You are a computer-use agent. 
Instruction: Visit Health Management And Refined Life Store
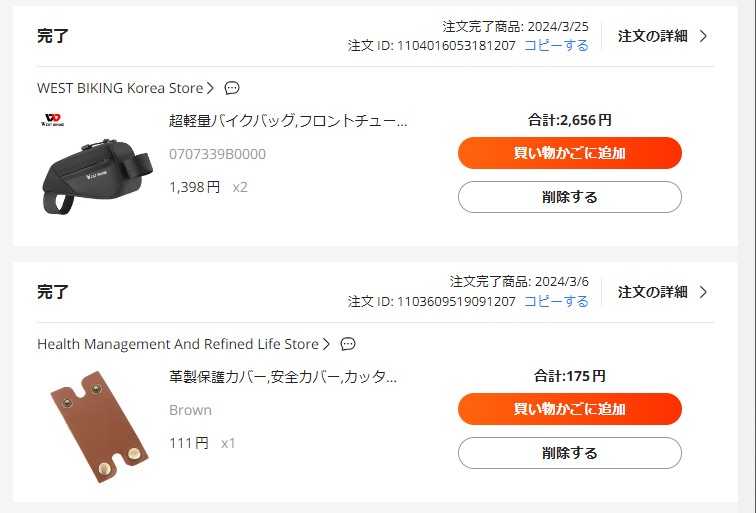[x=177, y=344]
